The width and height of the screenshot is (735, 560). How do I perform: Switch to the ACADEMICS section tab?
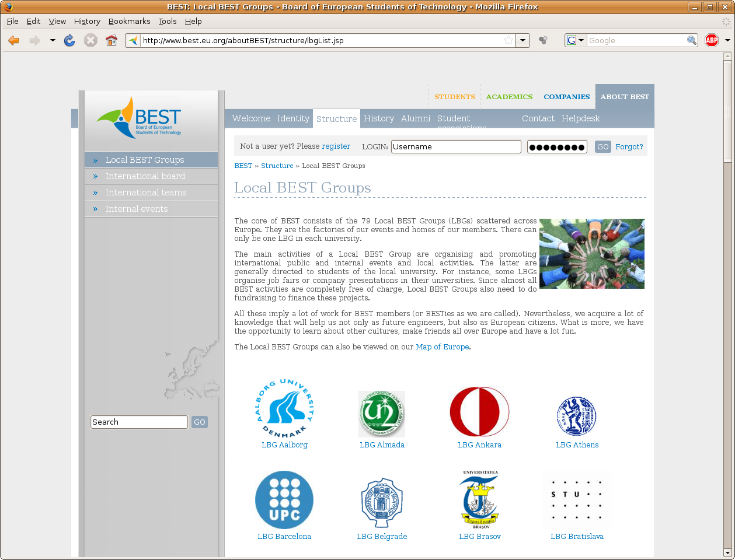click(509, 97)
